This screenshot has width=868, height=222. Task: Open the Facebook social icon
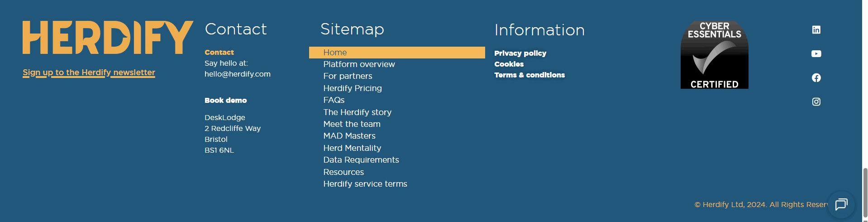point(816,78)
